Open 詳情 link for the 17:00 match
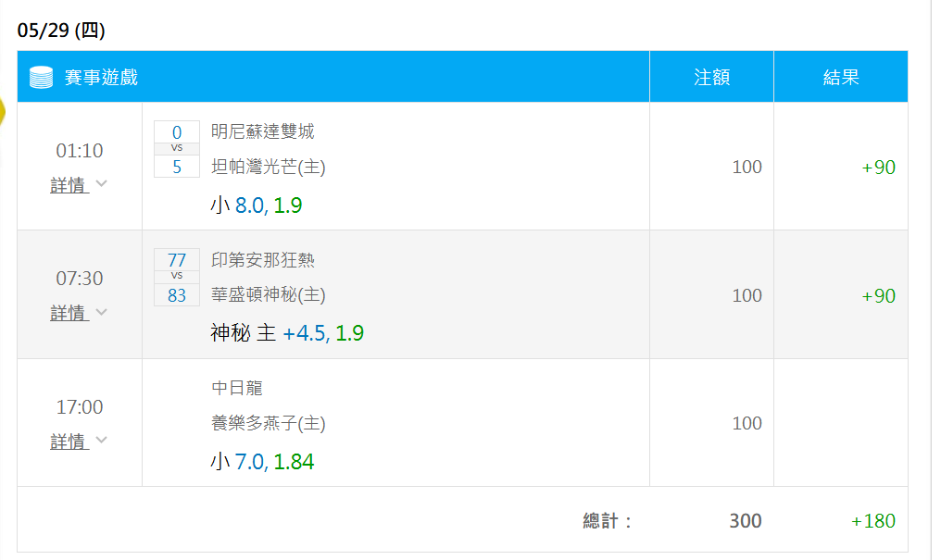 (69, 442)
